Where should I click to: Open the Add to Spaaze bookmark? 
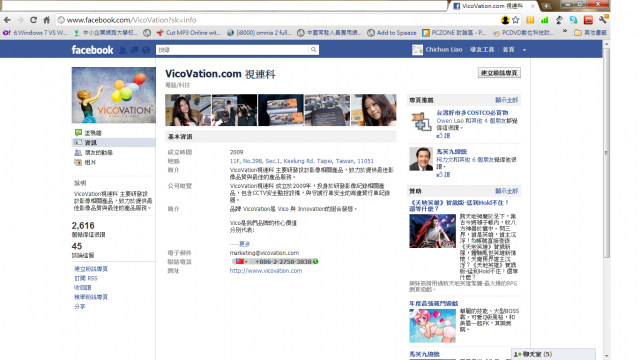coord(392,33)
